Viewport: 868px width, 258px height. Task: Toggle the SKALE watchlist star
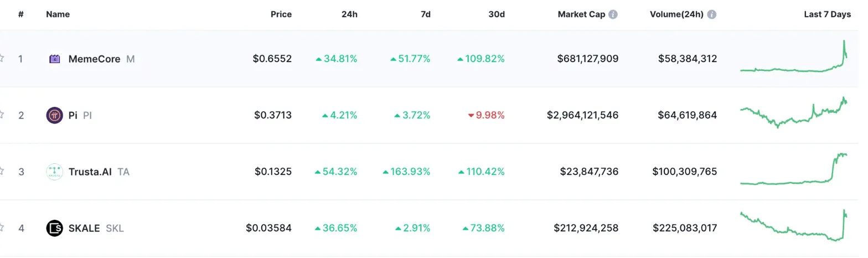(2, 228)
